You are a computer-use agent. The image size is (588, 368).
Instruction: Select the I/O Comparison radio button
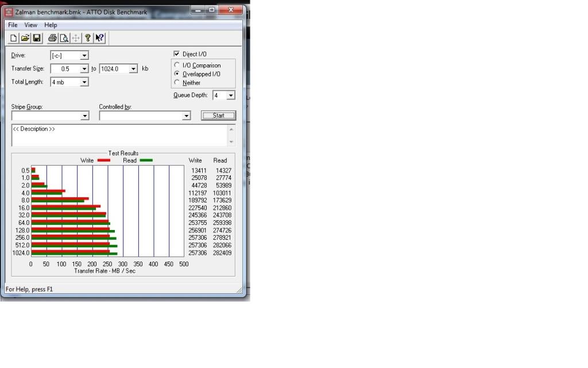[177, 65]
